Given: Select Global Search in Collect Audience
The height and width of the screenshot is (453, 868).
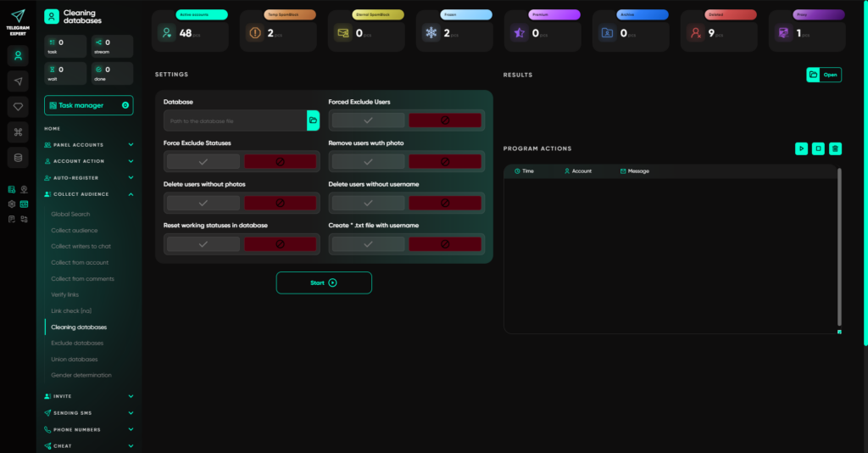Looking at the screenshot, I should [x=70, y=214].
